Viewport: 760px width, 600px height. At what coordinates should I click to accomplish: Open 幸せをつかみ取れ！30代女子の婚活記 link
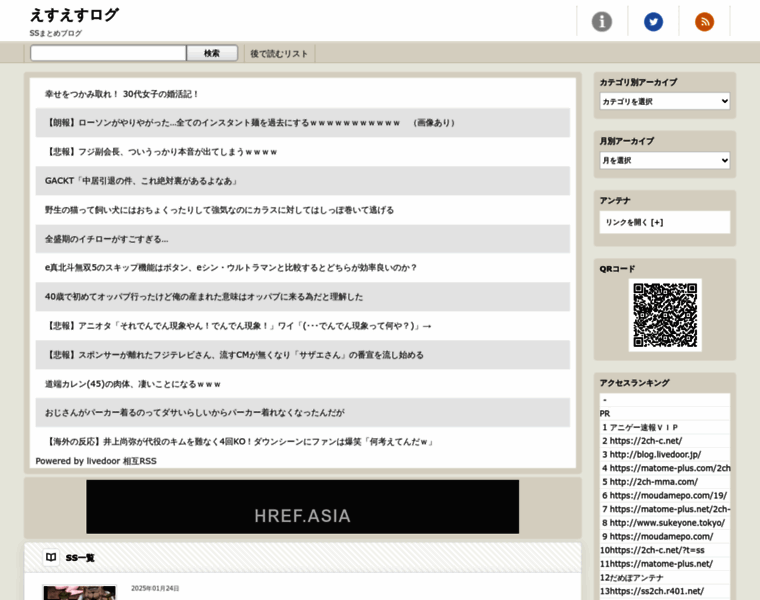click(x=121, y=94)
